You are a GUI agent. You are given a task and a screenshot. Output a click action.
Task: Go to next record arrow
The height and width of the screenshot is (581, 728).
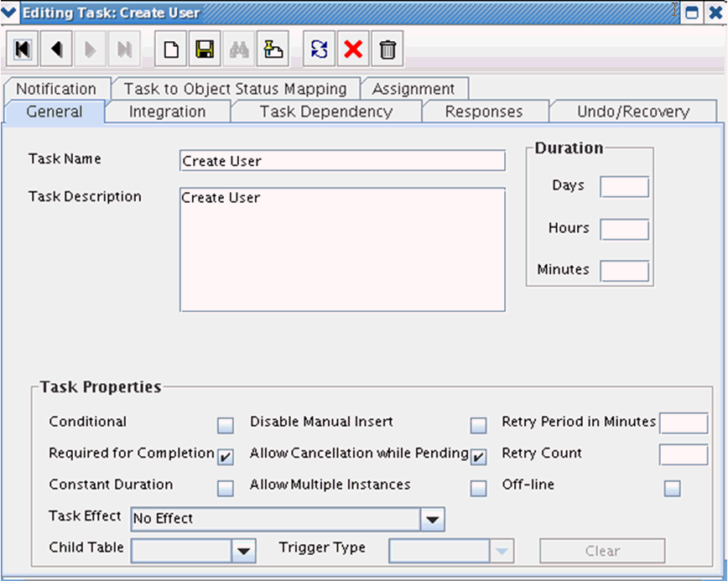(91, 49)
